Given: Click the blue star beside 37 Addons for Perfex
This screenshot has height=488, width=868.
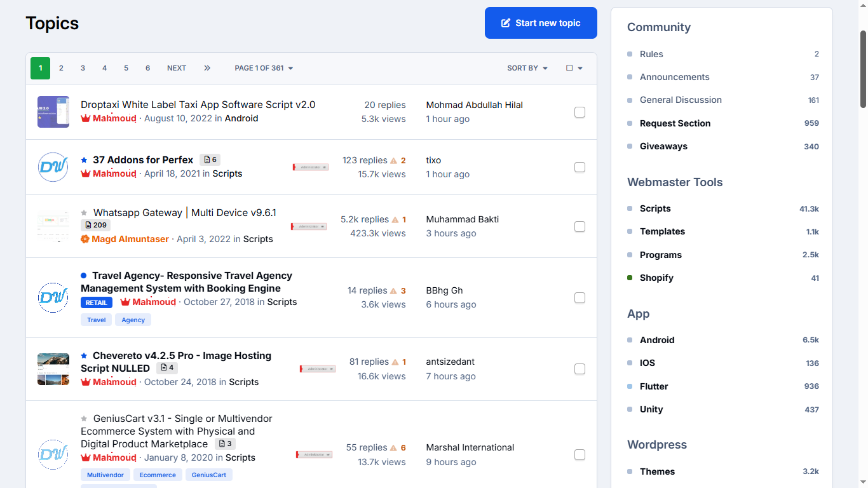Looking at the screenshot, I should pyautogui.click(x=84, y=160).
